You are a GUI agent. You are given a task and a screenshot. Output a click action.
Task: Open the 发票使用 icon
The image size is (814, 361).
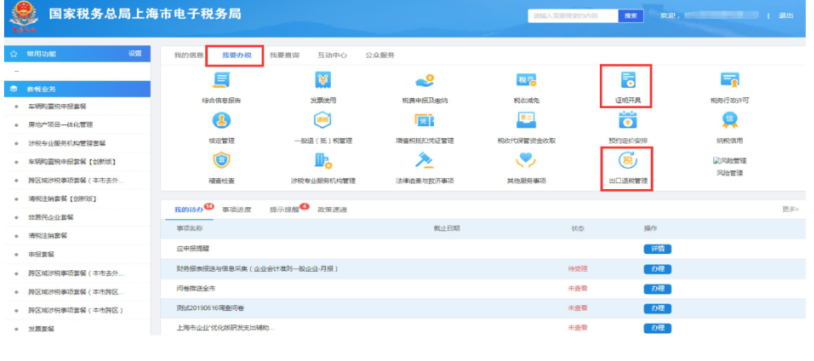pyautogui.click(x=323, y=81)
